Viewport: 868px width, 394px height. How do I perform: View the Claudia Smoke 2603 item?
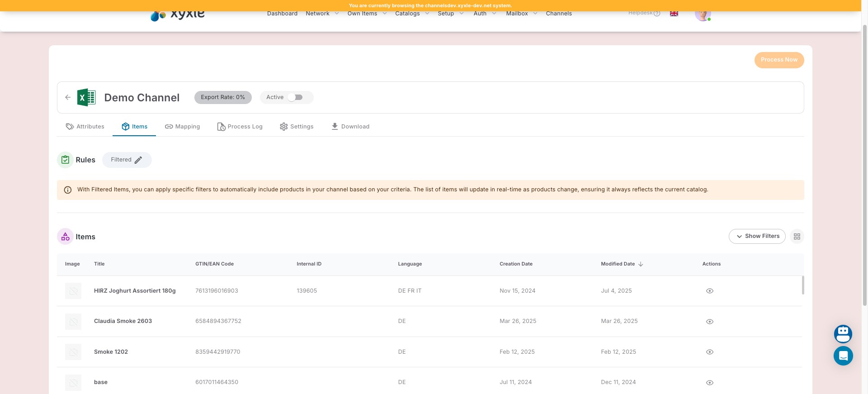coord(709,322)
